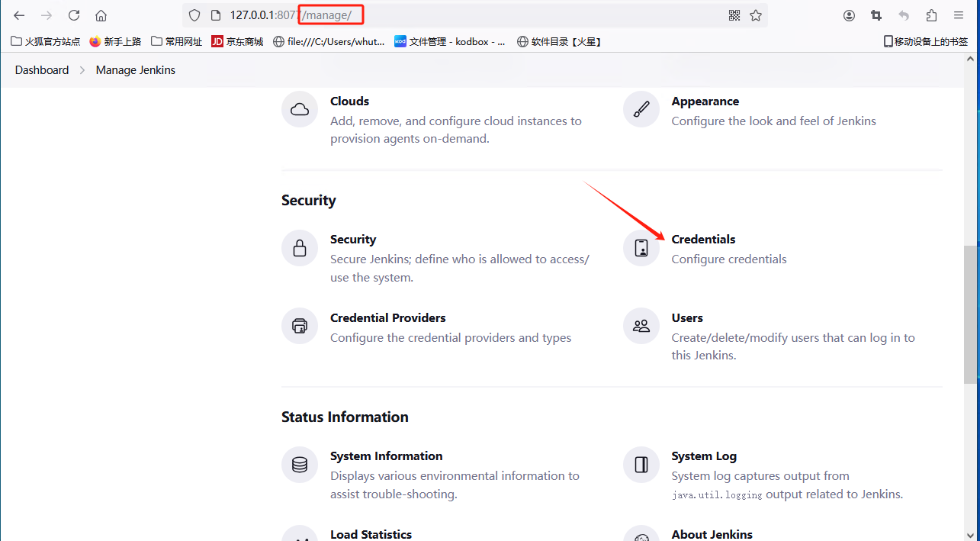
Task: Click the System Information database icon
Action: (x=300, y=465)
